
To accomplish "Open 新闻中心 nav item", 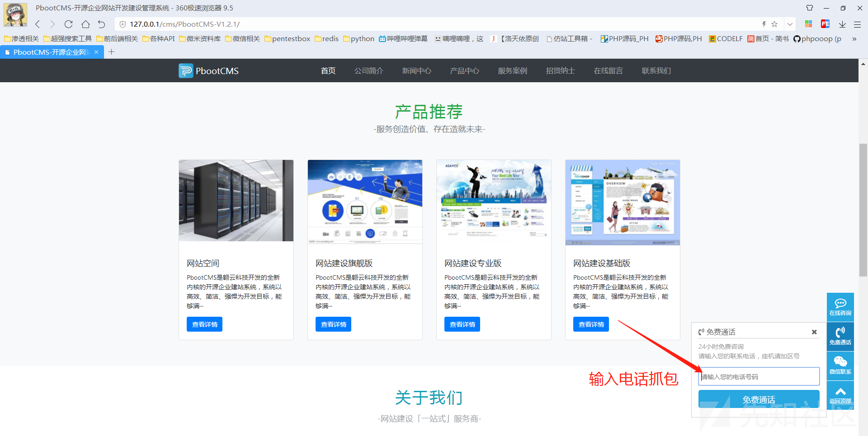I will pos(417,71).
